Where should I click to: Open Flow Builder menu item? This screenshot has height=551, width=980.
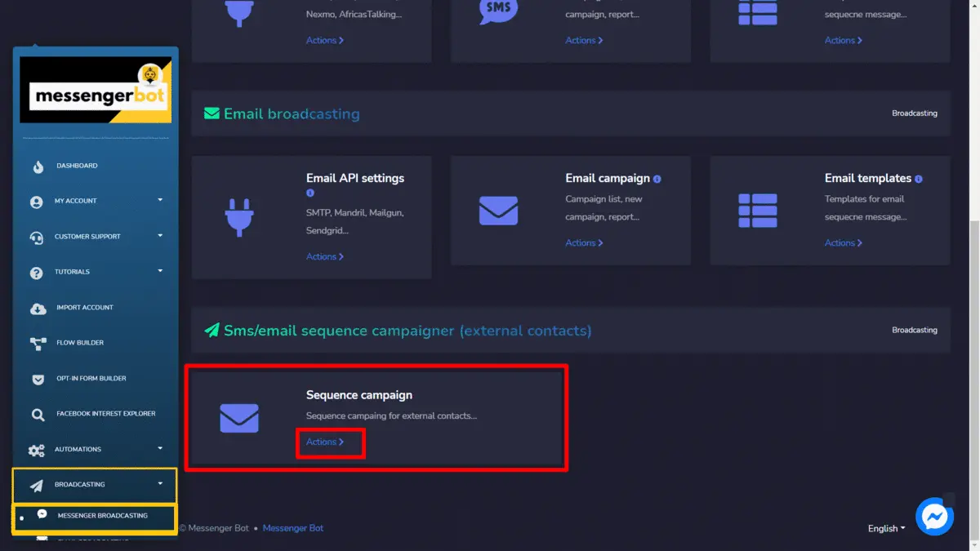point(80,343)
